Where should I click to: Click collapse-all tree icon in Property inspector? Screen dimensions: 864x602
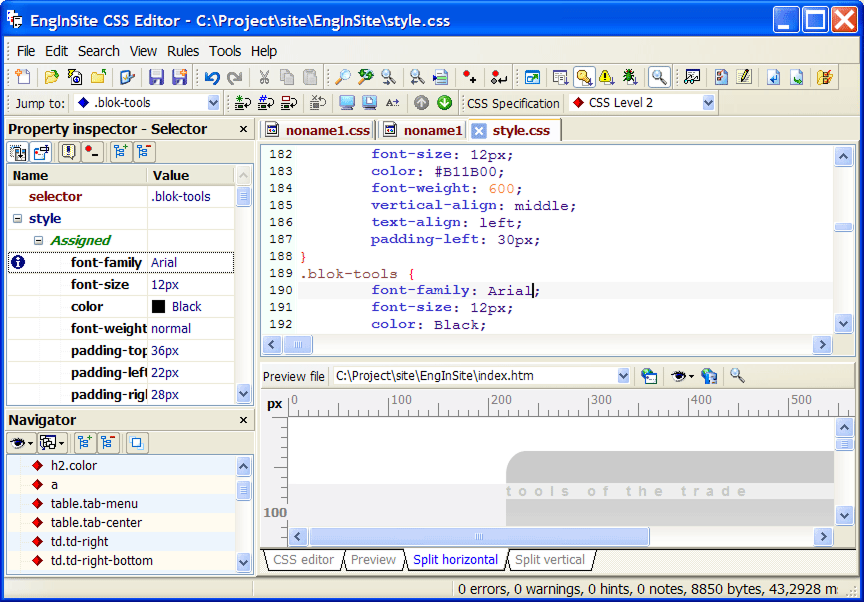coord(144,152)
